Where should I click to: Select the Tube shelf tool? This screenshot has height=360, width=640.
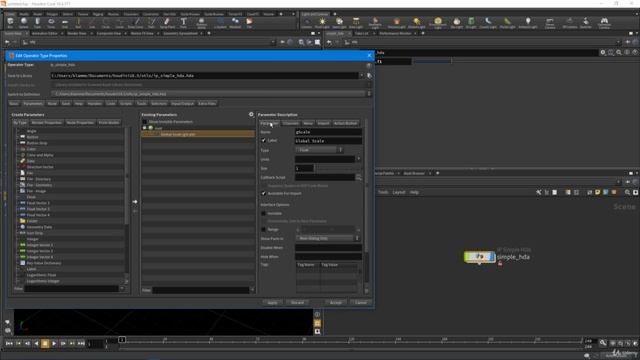tap(37, 23)
